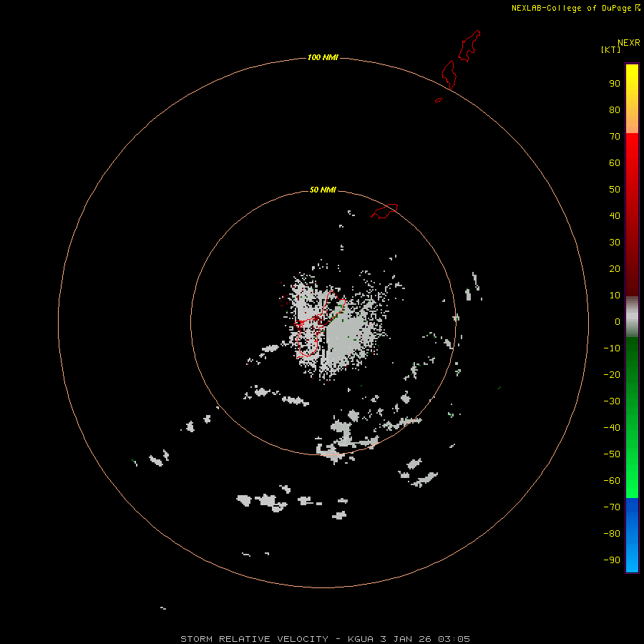Viewport: 644px width, 644px height.
Task: Click the -10 value on the velocity scale
Action: click(x=612, y=348)
